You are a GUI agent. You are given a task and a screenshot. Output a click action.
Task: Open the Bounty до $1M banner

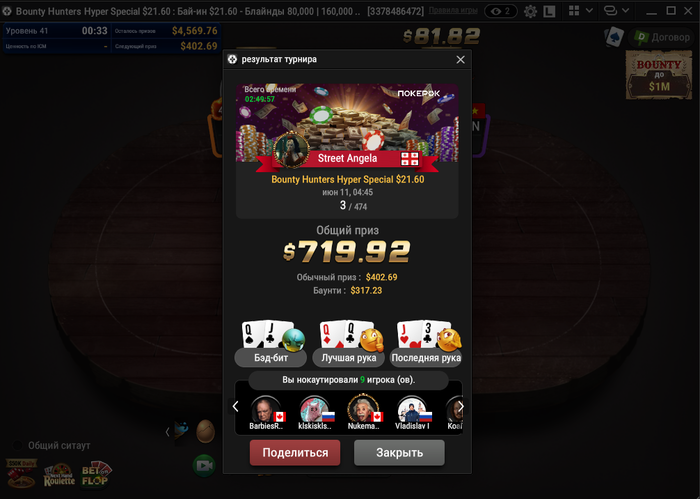[x=658, y=75]
